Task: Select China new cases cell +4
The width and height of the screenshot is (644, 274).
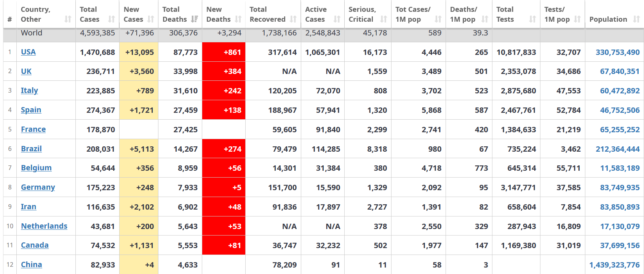Action: click(139, 265)
